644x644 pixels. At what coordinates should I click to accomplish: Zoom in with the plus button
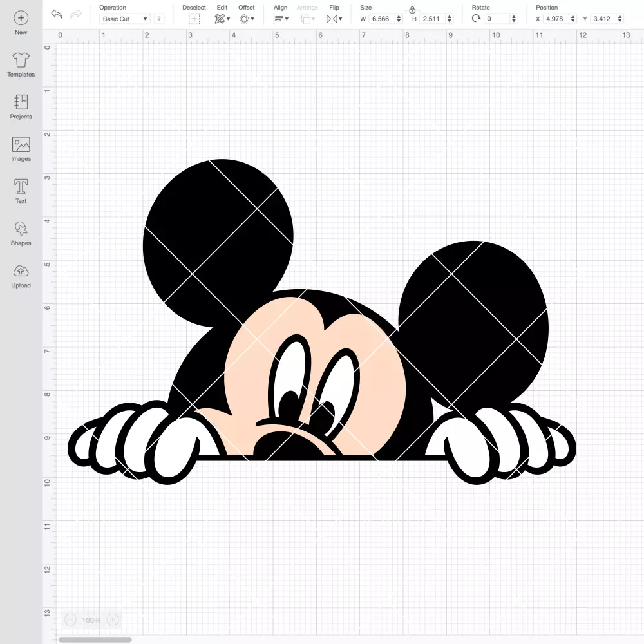pyautogui.click(x=113, y=620)
